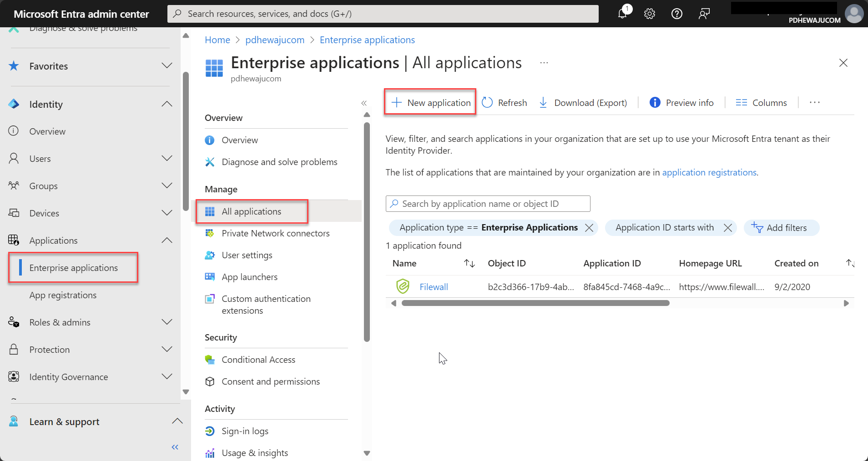The height and width of the screenshot is (461, 868).
Task: Open the Columns chooser
Action: coord(761,102)
